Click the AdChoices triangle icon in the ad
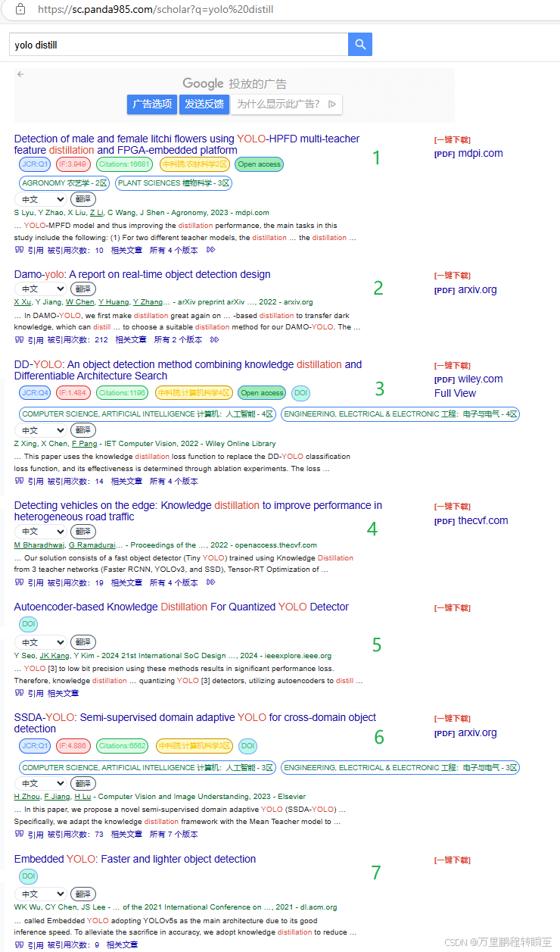This screenshot has height=952, width=560. (332, 105)
